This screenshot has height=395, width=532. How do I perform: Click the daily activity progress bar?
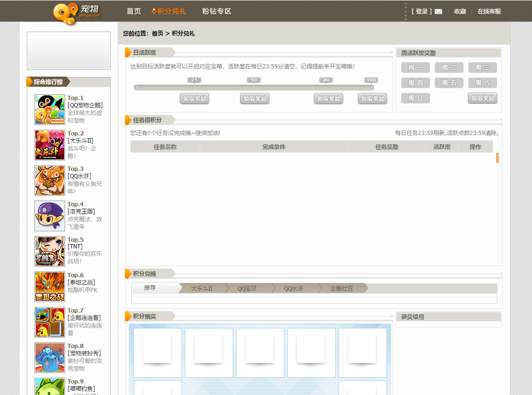254,88
